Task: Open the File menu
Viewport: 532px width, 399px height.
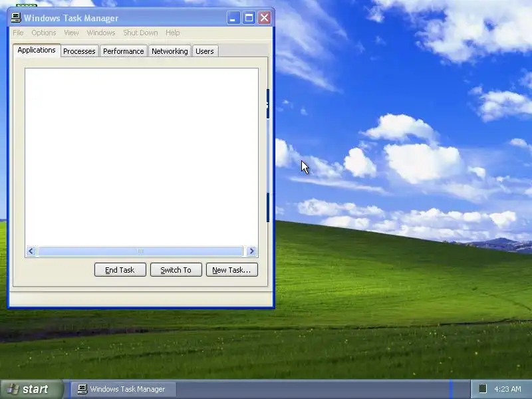Action: tap(18, 33)
